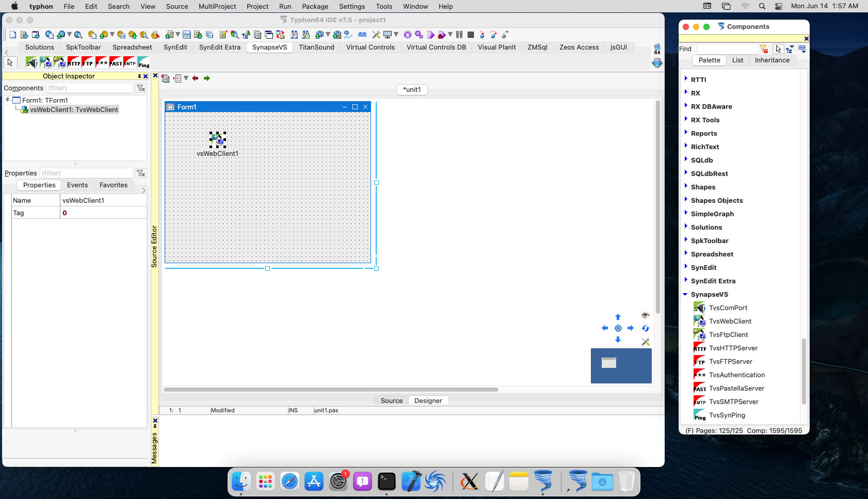
Task: Open Terminal from the Dock
Action: (387, 482)
